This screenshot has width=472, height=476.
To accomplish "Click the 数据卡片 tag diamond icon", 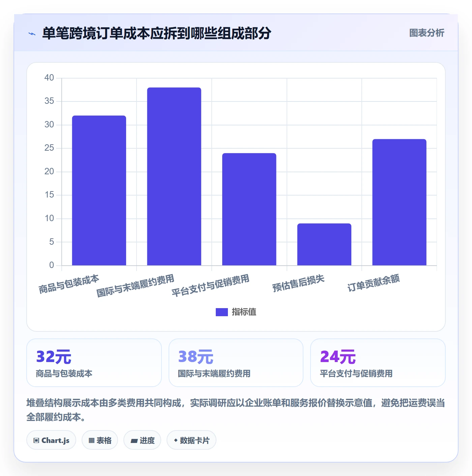I will (x=176, y=440).
